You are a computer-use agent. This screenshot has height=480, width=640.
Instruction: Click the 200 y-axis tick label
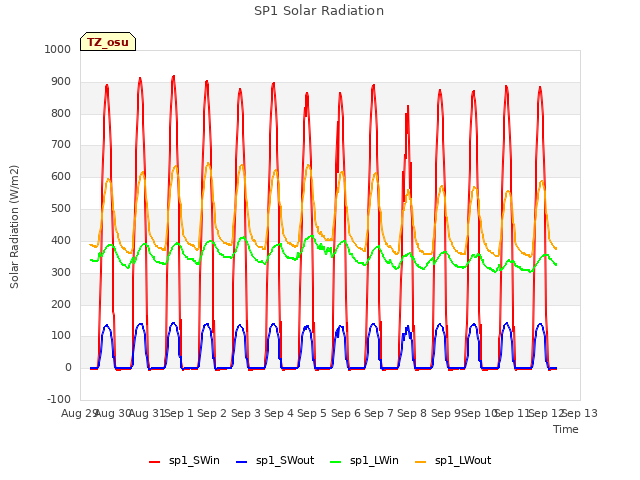[61, 304]
